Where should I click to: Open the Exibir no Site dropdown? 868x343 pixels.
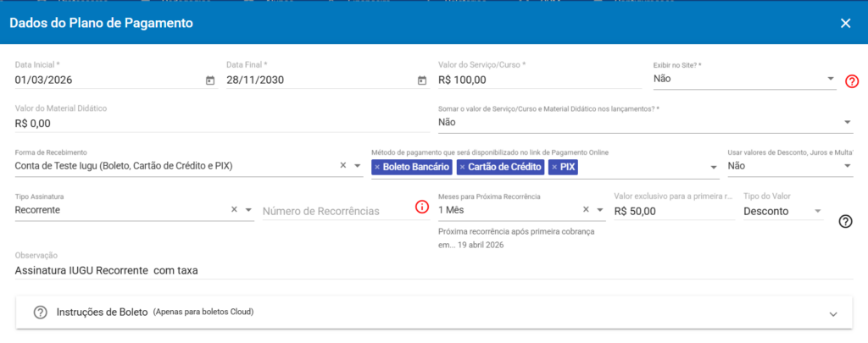831,79
